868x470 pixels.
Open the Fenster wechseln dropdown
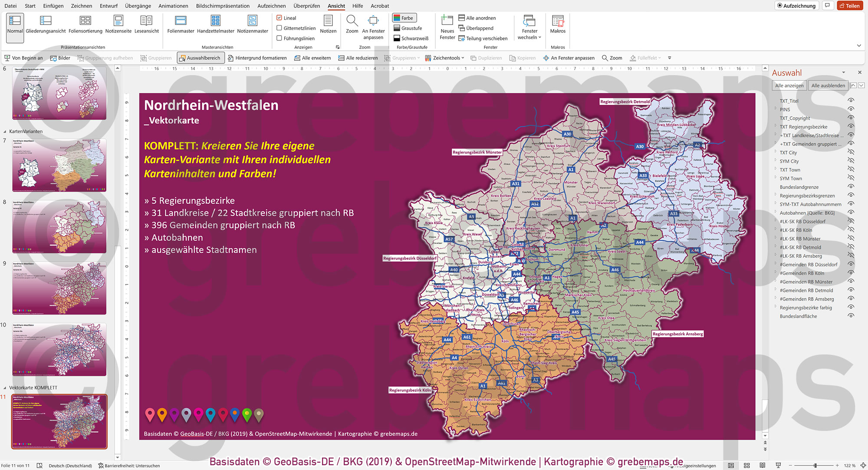(x=529, y=28)
